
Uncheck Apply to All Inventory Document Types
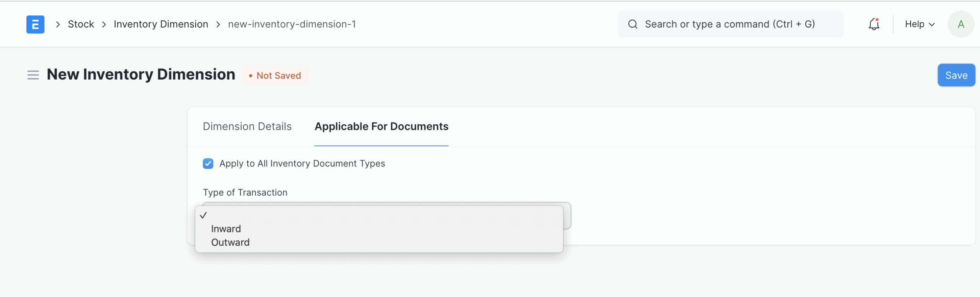tap(208, 163)
